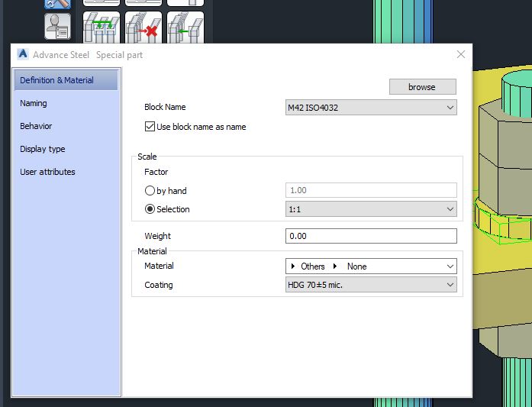This screenshot has height=407, width=532.
Task: Open the Material Others None dropdown
Action: pyautogui.click(x=371, y=266)
